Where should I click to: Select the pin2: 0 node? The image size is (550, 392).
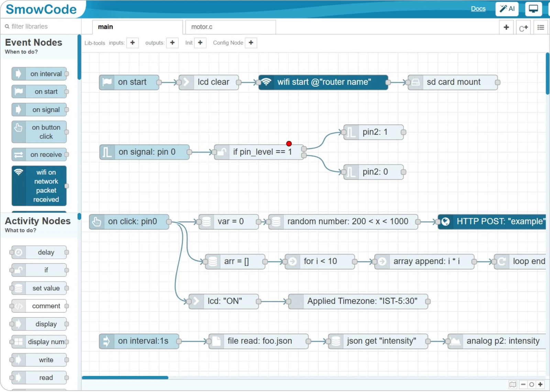pos(374,172)
